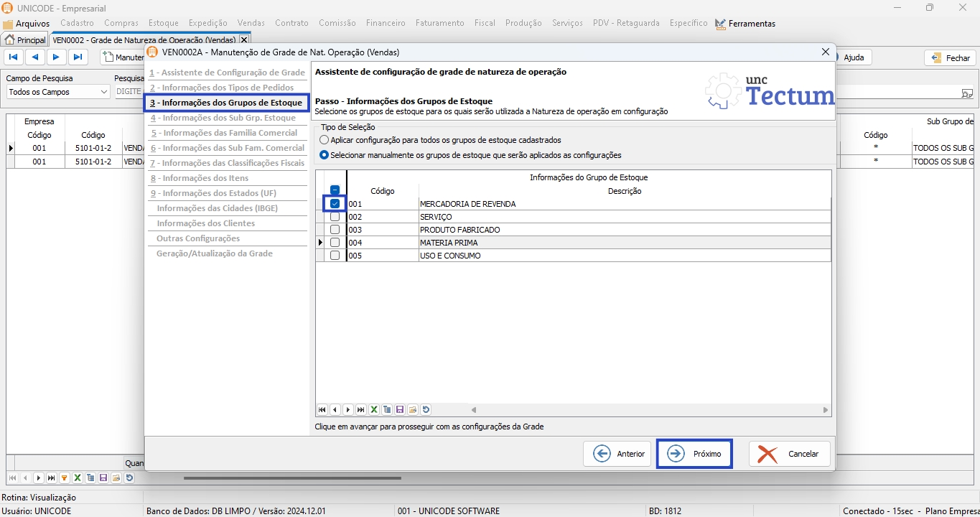
Task: Click the purple save icon below grid
Action: [400, 410]
